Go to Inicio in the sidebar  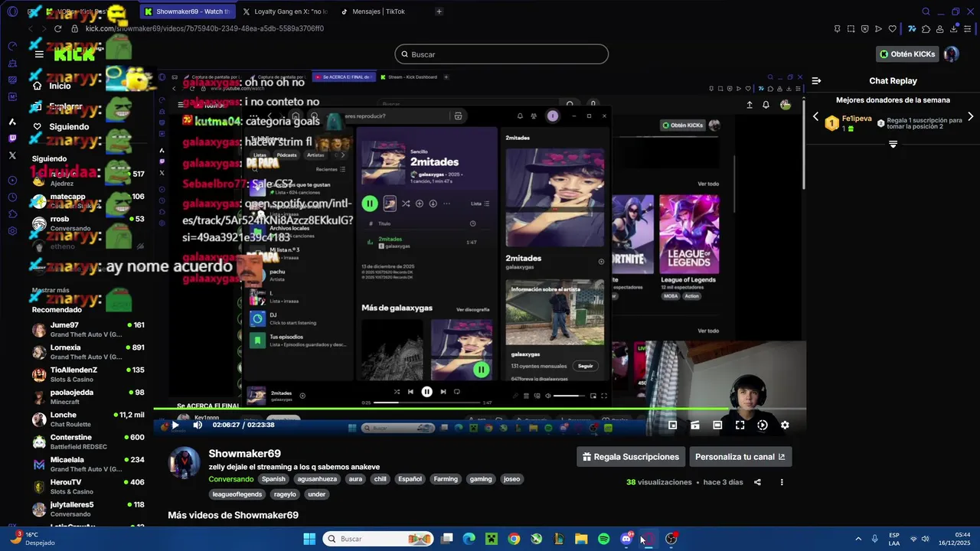point(60,86)
